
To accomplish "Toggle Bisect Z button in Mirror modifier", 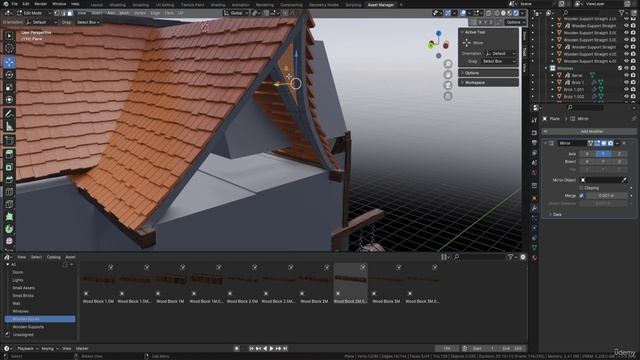I will coord(619,162).
